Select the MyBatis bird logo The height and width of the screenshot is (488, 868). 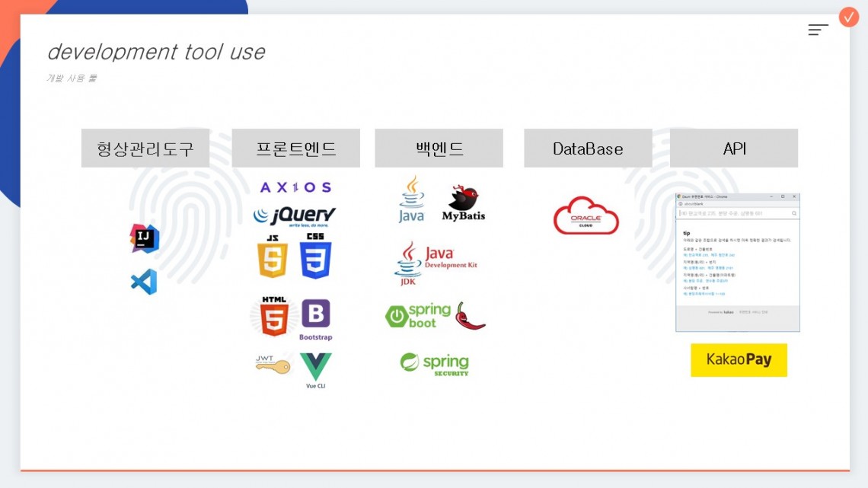(464, 203)
